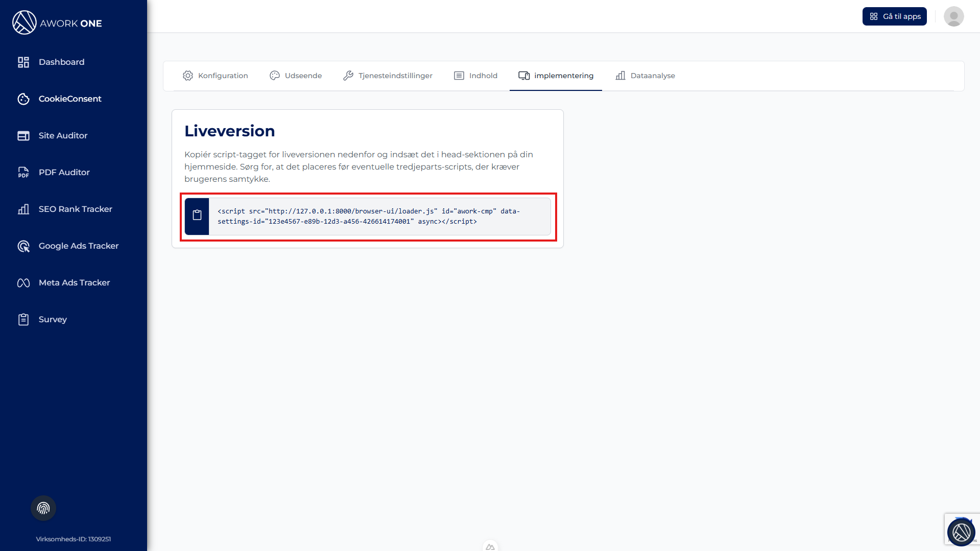
Task: Click the floating Awork widget icon
Action: [961, 532]
